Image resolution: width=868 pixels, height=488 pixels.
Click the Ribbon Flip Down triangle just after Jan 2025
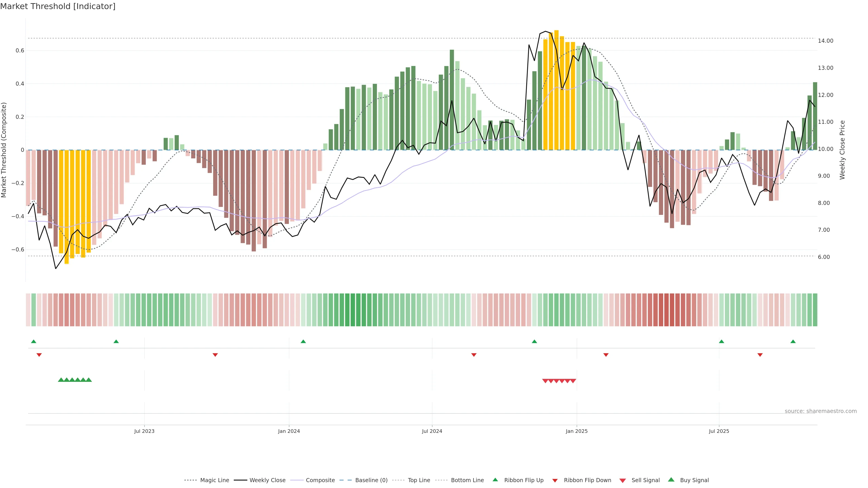click(x=606, y=355)
